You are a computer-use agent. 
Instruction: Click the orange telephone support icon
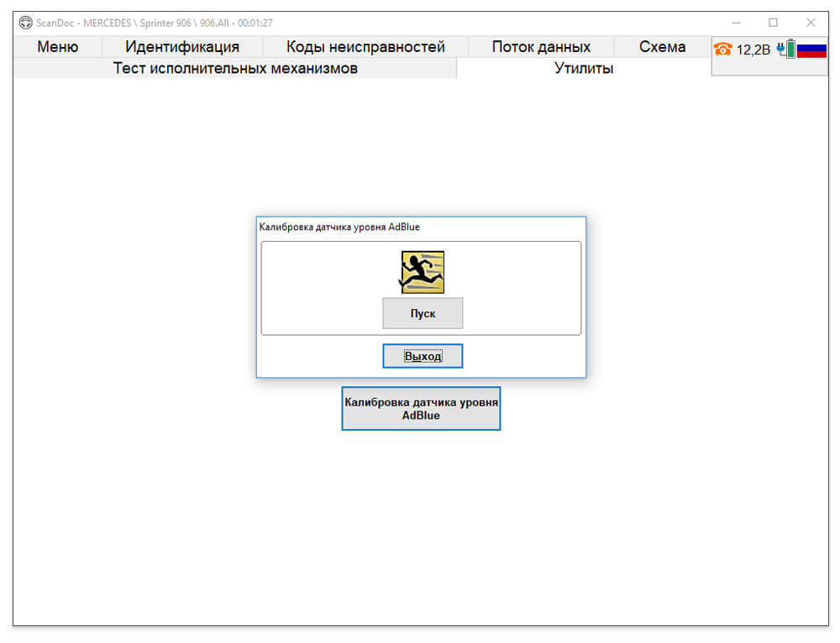(x=722, y=50)
